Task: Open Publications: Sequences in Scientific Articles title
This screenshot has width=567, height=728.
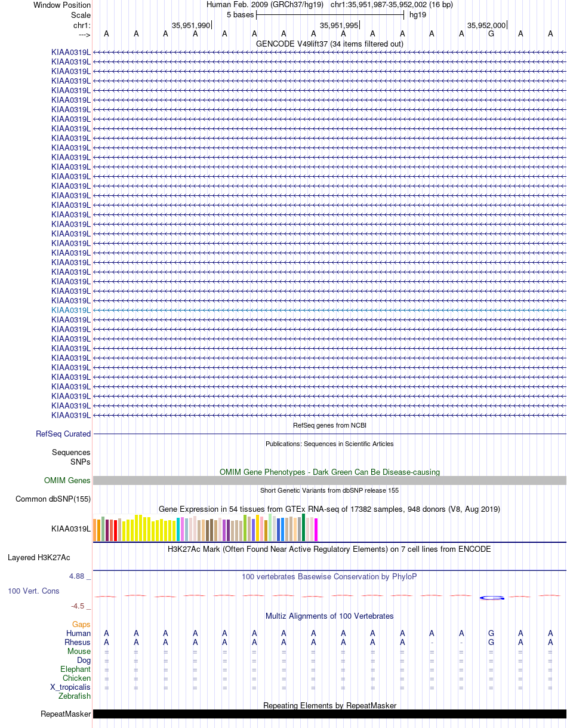Action: coord(329,444)
